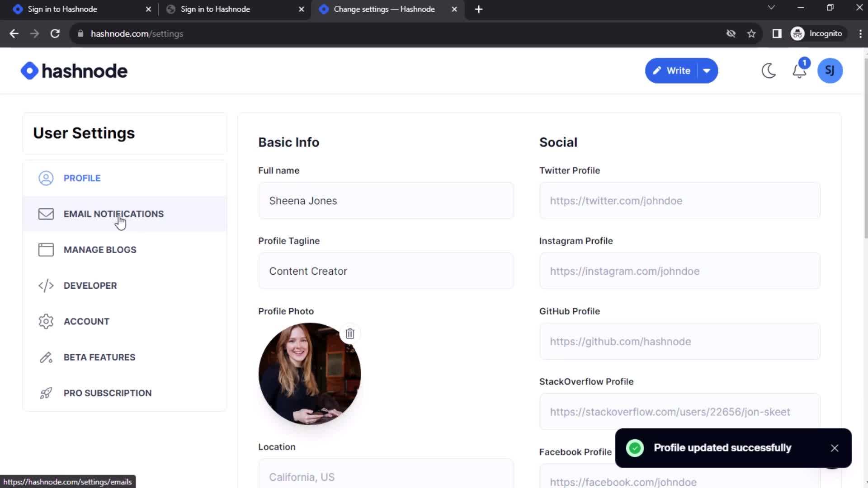Click the profile user icon in sidebar
Screen dimensions: 868x488
click(46, 178)
